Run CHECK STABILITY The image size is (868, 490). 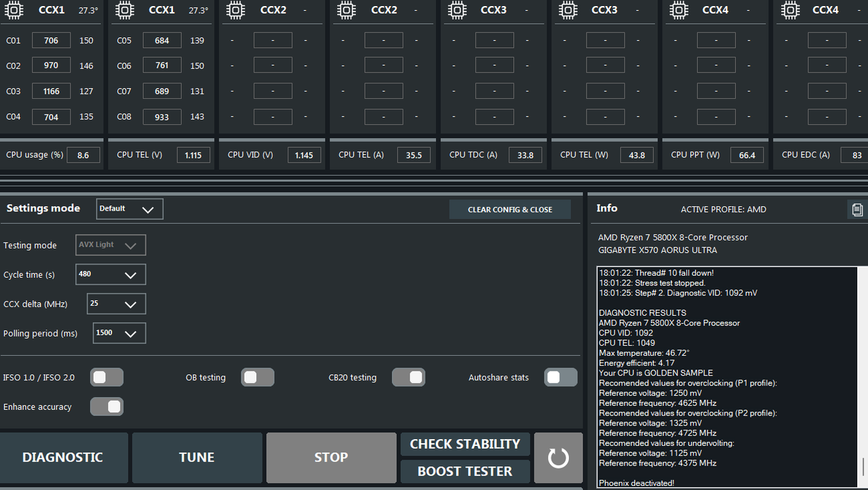pos(465,444)
